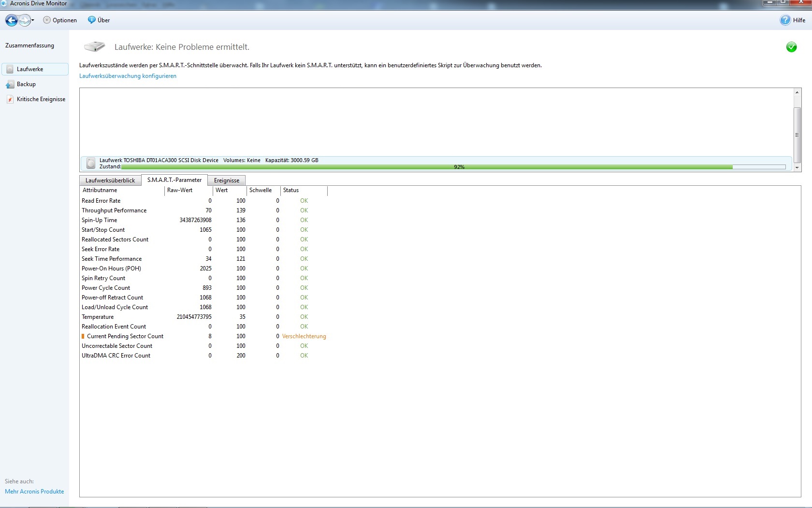Viewport: 812px width, 508px height.
Task: Select the 'Temperature' attribute
Action: (98, 317)
